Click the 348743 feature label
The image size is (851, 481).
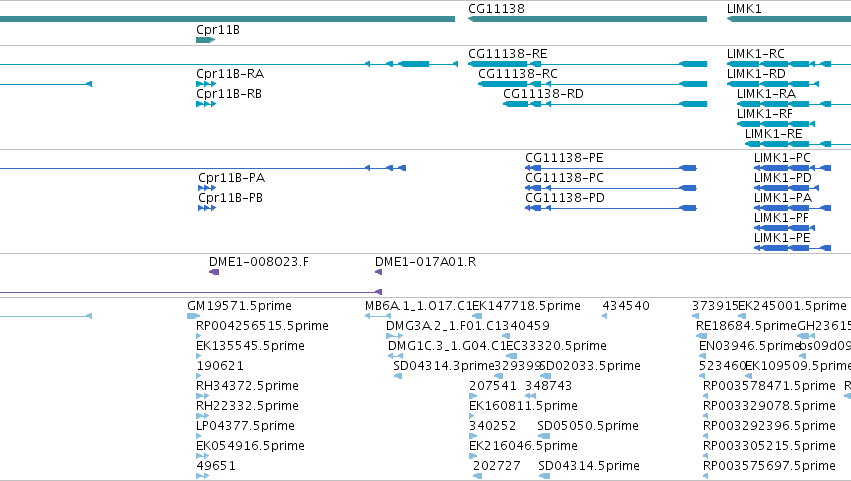coord(548,387)
